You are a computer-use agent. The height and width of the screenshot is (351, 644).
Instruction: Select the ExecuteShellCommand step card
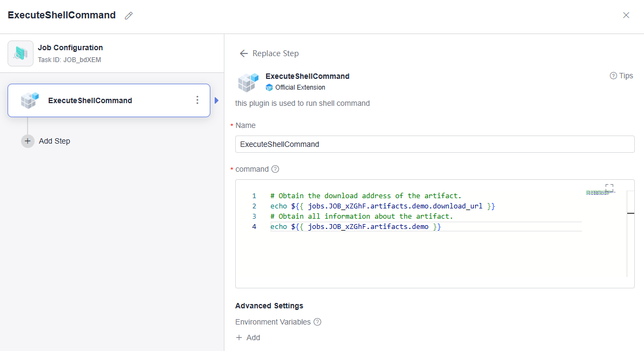tap(108, 100)
